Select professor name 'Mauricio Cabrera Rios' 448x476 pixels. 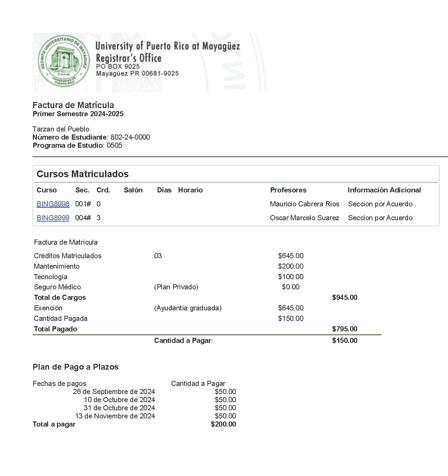point(305,204)
